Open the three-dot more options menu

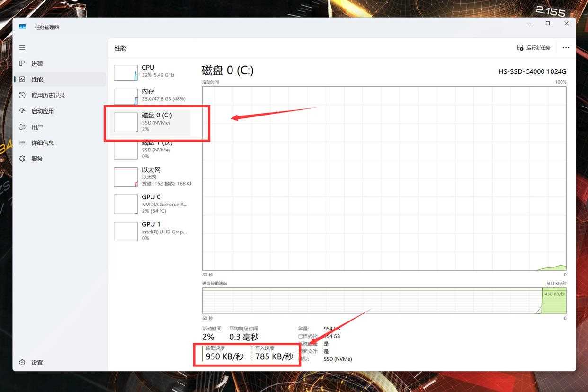coord(566,48)
